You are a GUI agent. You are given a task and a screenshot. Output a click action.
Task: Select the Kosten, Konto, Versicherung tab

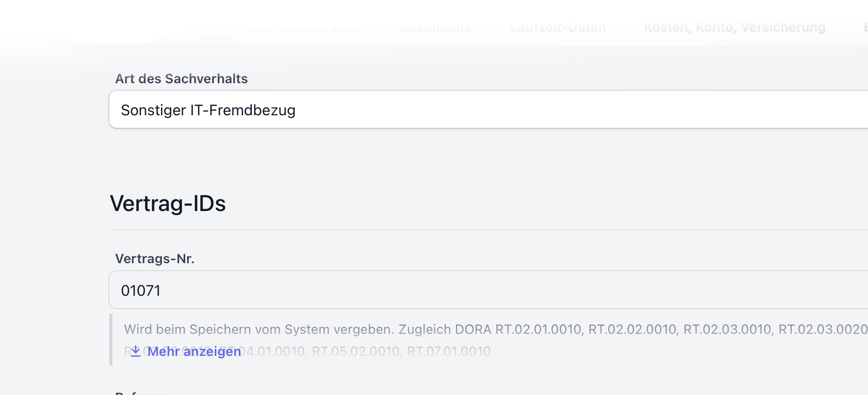click(x=735, y=28)
